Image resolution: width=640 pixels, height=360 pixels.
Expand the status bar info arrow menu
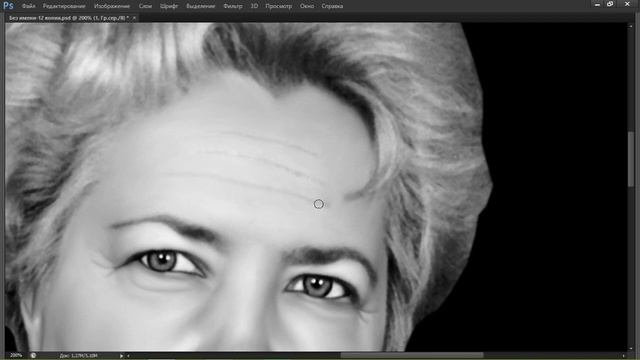click(x=121, y=356)
